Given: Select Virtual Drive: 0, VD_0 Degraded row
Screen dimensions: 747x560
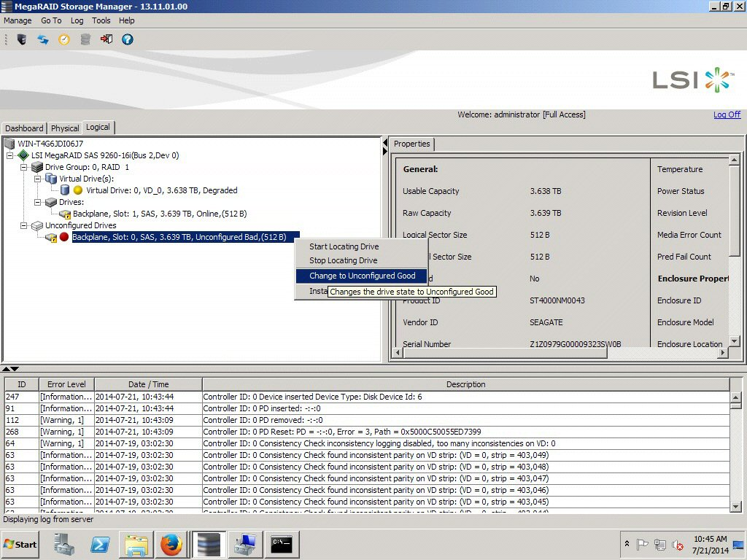Looking at the screenshot, I should pyautogui.click(x=161, y=190).
